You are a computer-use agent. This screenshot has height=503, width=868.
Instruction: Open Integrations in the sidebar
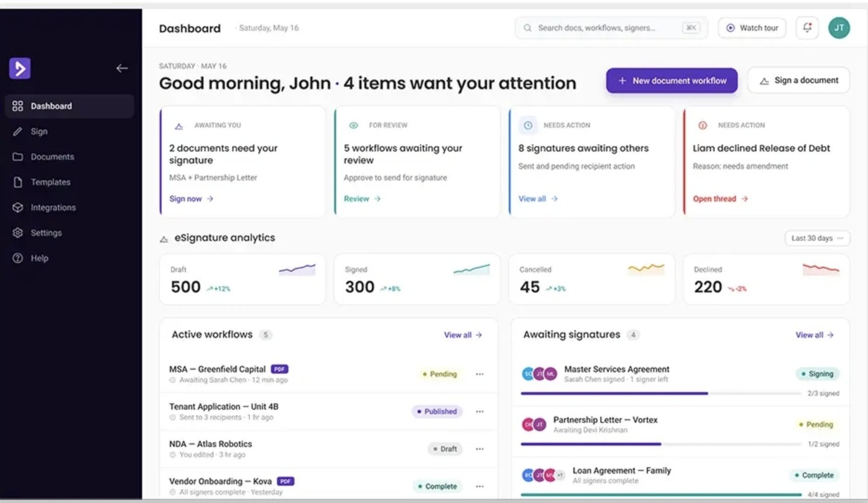point(69,207)
